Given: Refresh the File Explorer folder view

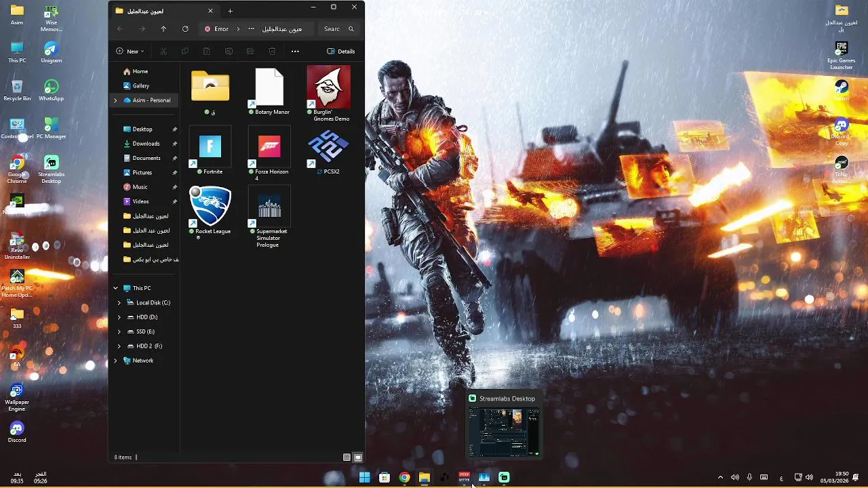Looking at the screenshot, I should pyautogui.click(x=185, y=29).
